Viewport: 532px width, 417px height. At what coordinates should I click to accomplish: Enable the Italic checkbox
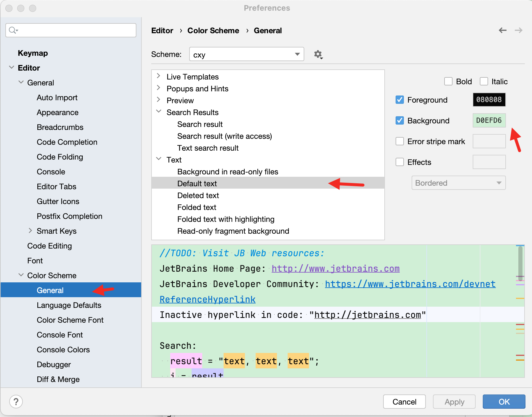pos(484,82)
